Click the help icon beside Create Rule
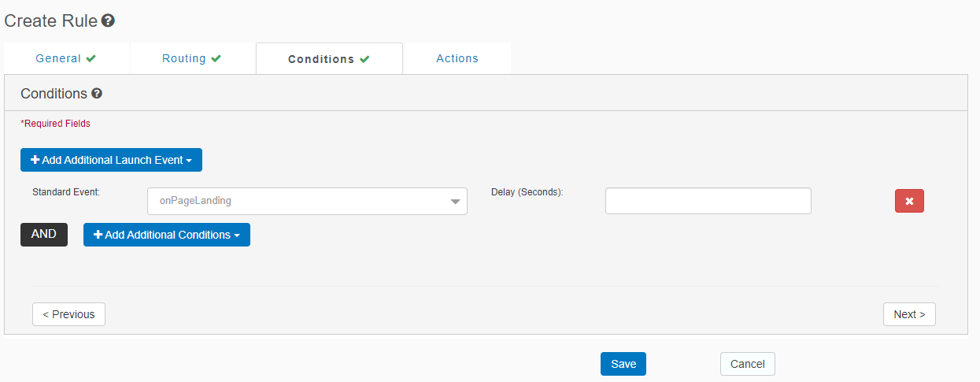 [109, 21]
